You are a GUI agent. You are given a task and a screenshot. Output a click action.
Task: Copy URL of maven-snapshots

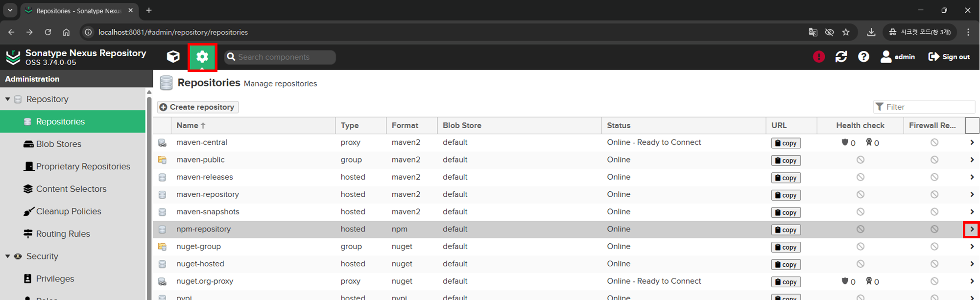[786, 212]
